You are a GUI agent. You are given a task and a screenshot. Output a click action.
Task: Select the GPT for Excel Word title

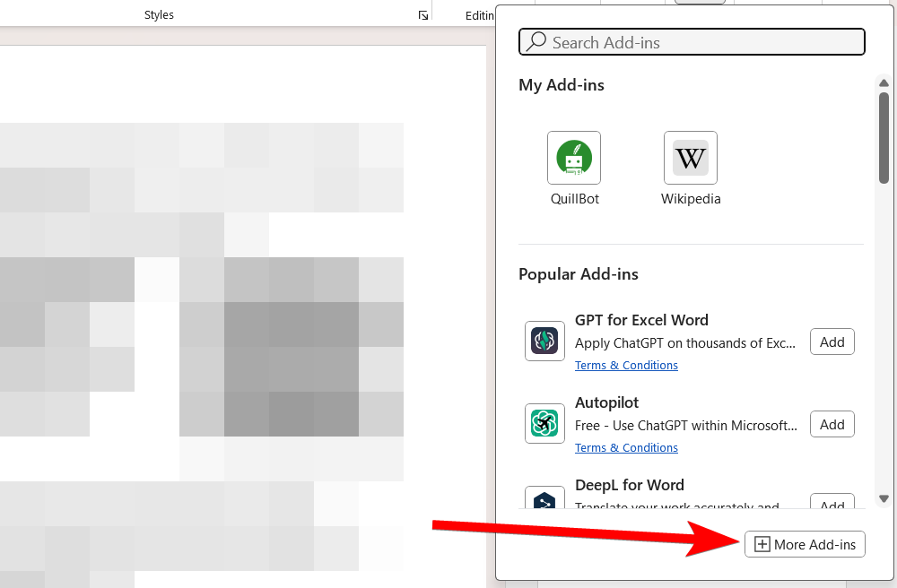(641, 320)
